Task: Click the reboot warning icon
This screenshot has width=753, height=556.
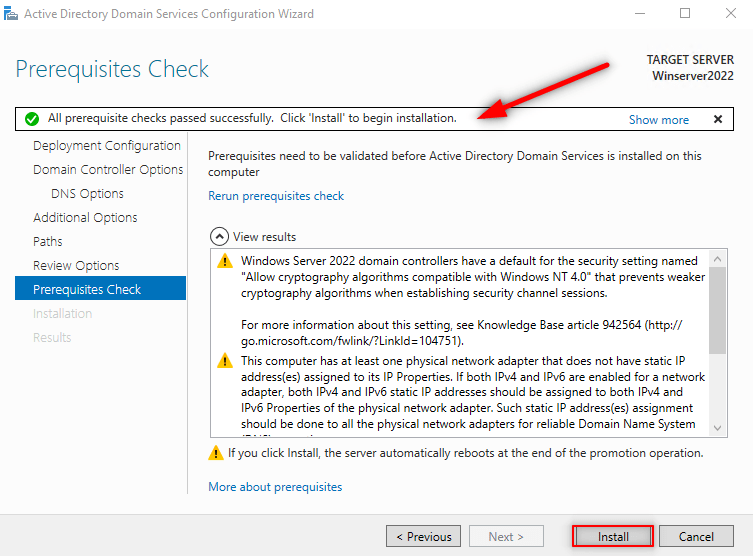Action: coord(215,453)
